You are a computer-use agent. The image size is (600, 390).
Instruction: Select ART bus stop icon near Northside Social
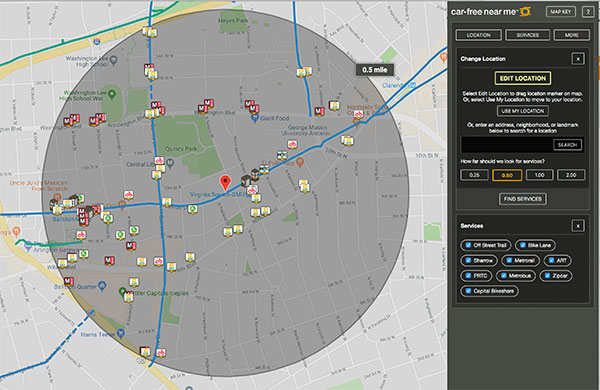pyautogui.click(x=334, y=106)
